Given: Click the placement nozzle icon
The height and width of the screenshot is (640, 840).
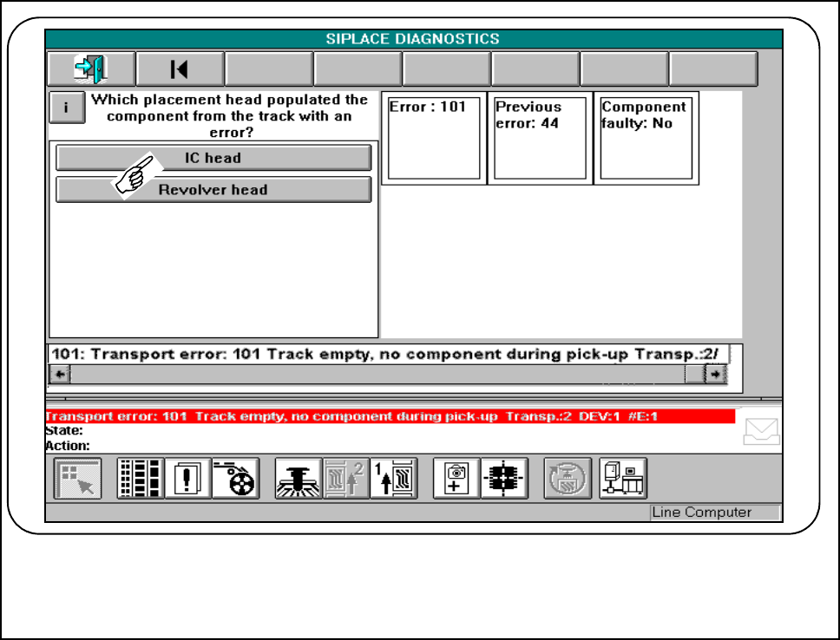Looking at the screenshot, I should pyautogui.click(x=299, y=479).
